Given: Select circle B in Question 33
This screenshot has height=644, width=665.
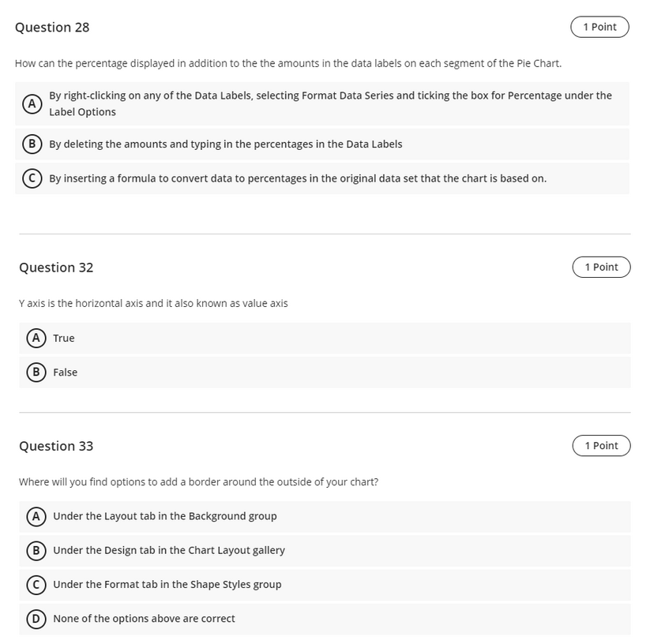Looking at the screenshot, I should point(36,550).
